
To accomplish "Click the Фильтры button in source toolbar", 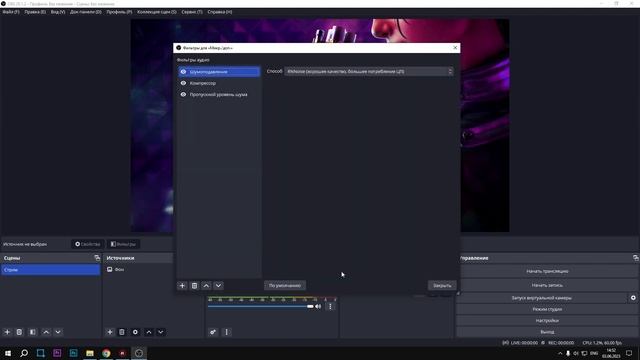I will [x=123, y=244].
